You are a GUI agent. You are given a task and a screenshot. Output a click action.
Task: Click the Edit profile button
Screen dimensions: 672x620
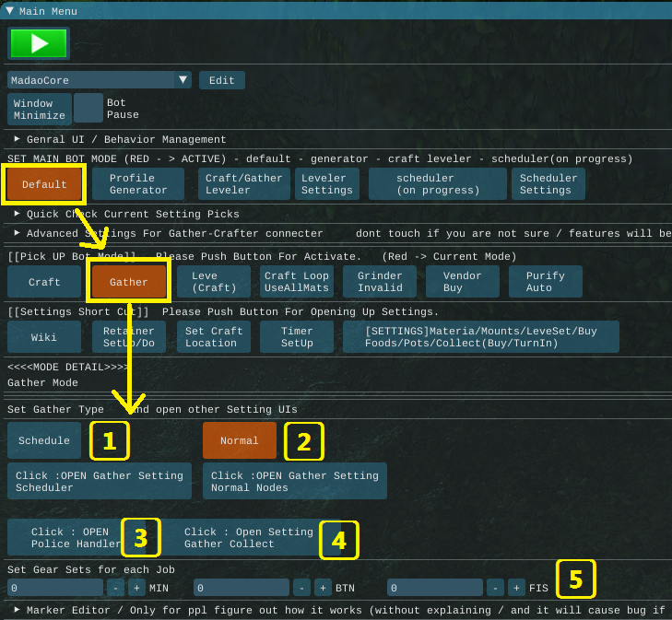222,80
